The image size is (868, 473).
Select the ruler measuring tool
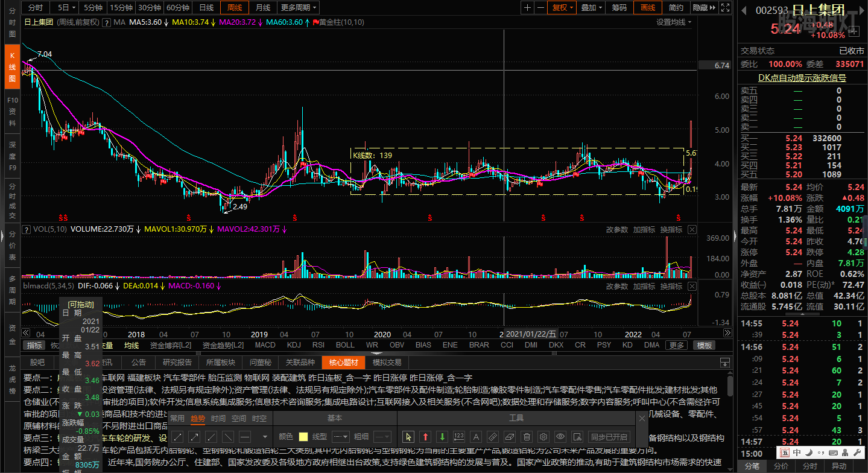coord(493,436)
